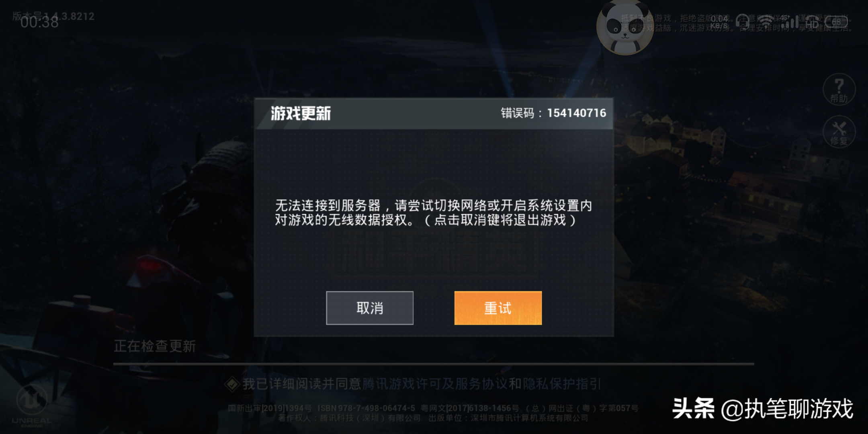Open the 帮助 help icon

pyautogui.click(x=839, y=89)
